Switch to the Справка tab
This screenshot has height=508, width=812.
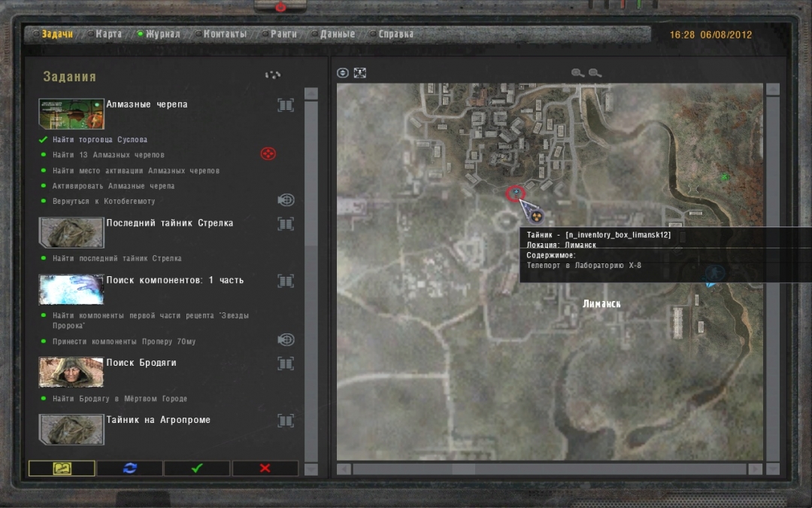(395, 34)
